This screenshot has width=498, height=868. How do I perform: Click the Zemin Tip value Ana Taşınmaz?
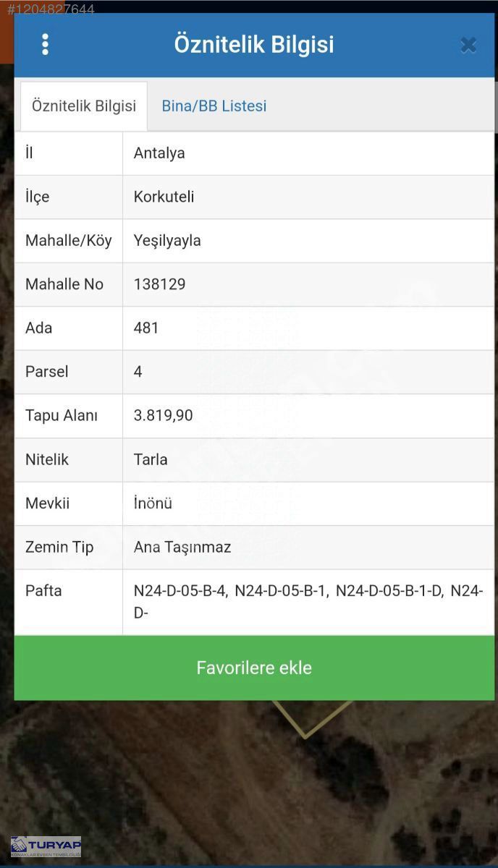[182, 547]
